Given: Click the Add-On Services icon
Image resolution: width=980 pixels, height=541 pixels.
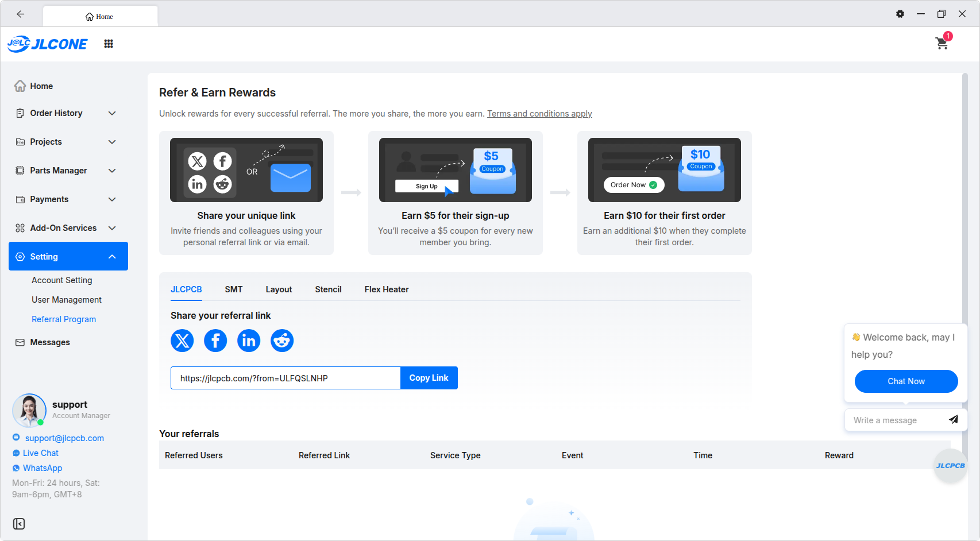Looking at the screenshot, I should click(x=20, y=228).
